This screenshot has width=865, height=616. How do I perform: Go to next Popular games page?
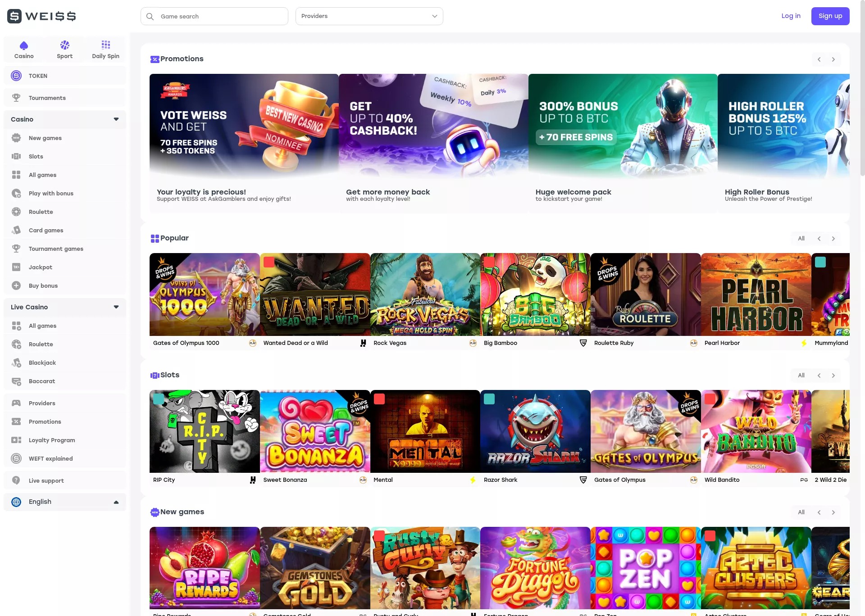[833, 239]
